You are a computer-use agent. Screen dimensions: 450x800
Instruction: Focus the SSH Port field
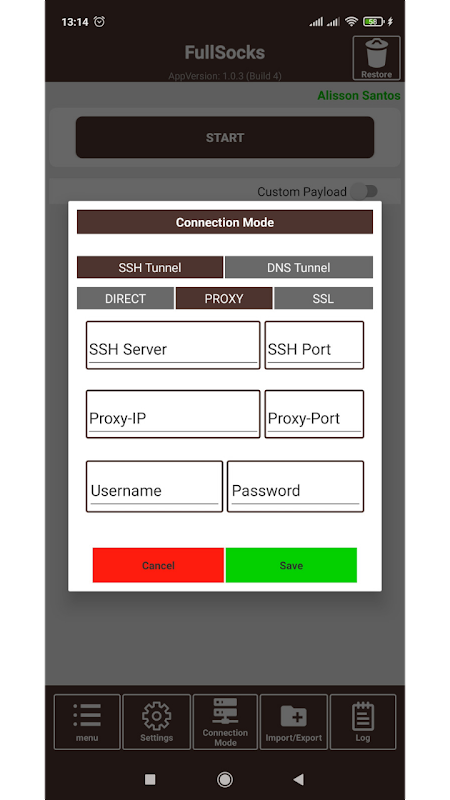[314, 345]
